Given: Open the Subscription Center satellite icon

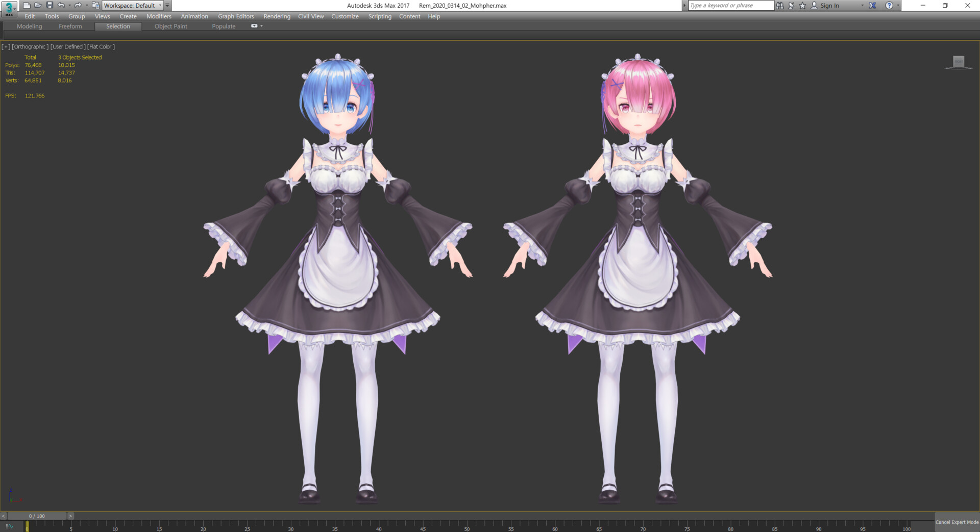Looking at the screenshot, I should click(791, 6).
